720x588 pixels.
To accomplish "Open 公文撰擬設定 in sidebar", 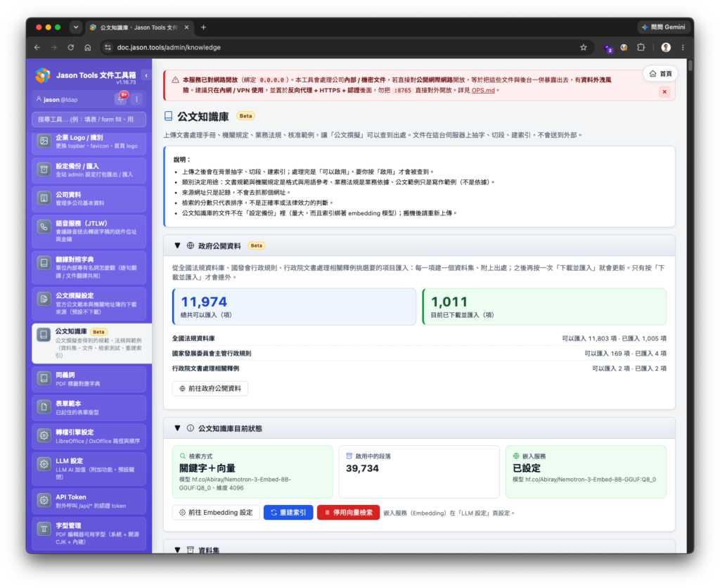I will pos(89,303).
